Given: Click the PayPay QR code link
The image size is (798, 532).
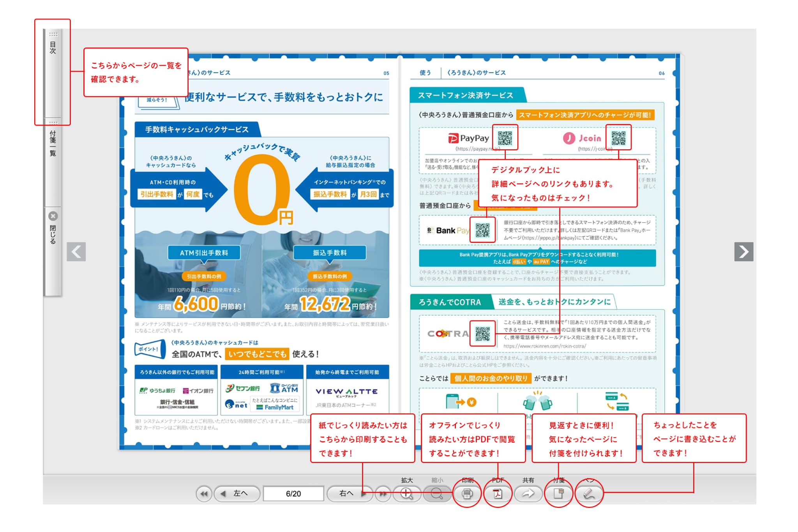Looking at the screenshot, I should point(505,138).
